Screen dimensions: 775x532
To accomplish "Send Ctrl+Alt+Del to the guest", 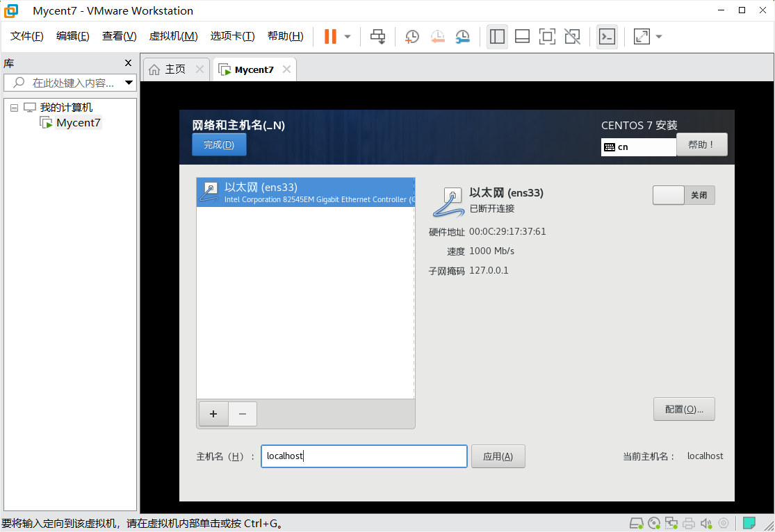I will point(377,36).
